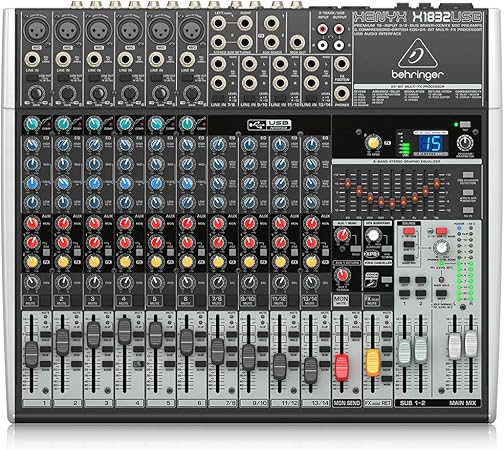Click the channel 3 fader cap
Viewport: 504px width, 450px height.
93,335
